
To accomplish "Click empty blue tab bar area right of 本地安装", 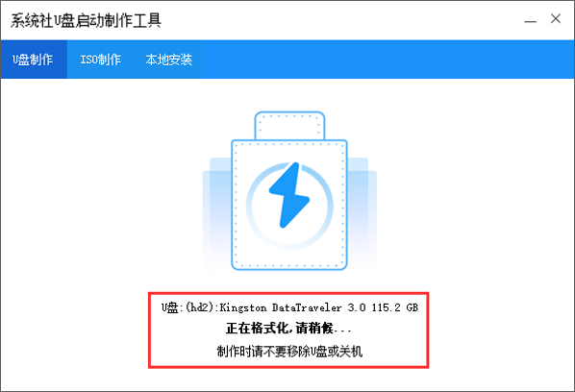I will pyautogui.click(x=388, y=60).
